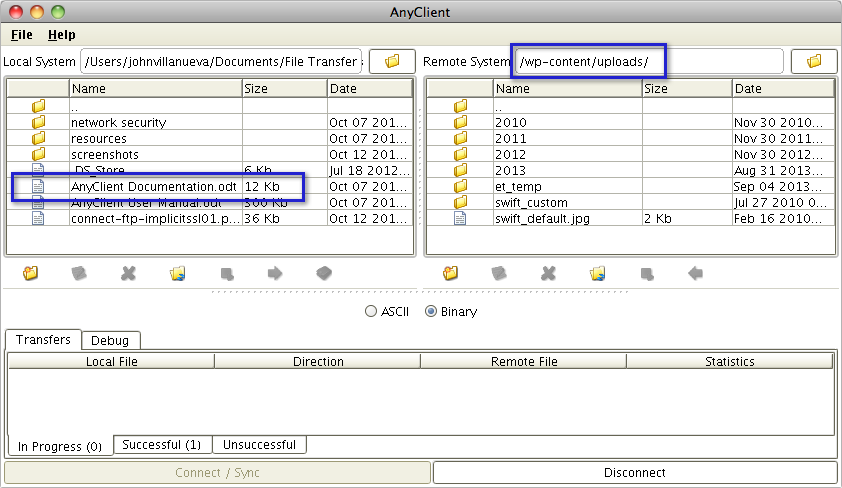Viewport: 842px width, 488px height.
Task: Sort local files by Name column header
Action: point(156,89)
